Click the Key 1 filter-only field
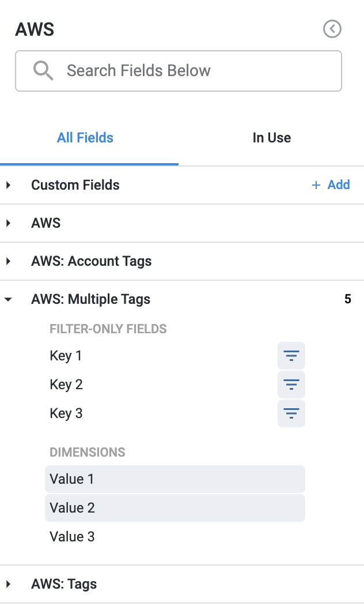The image size is (364, 610). pyautogui.click(x=66, y=356)
